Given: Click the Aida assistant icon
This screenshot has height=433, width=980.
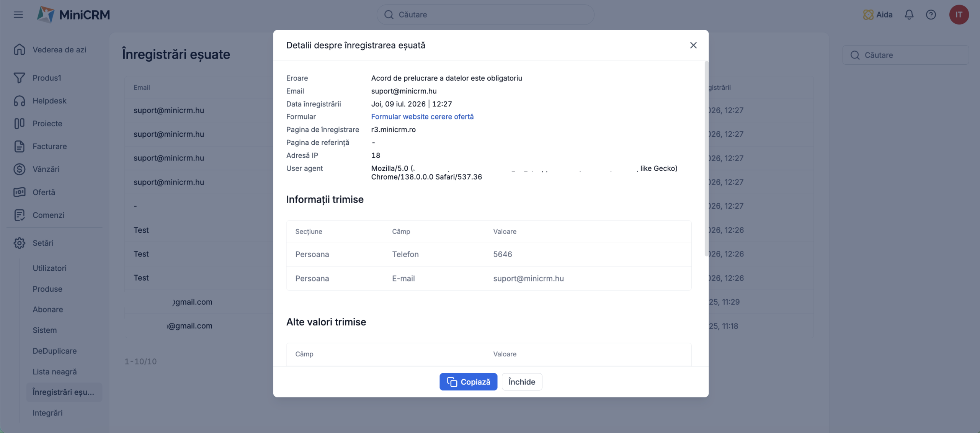Looking at the screenshot, I should (x=868, y=15).
